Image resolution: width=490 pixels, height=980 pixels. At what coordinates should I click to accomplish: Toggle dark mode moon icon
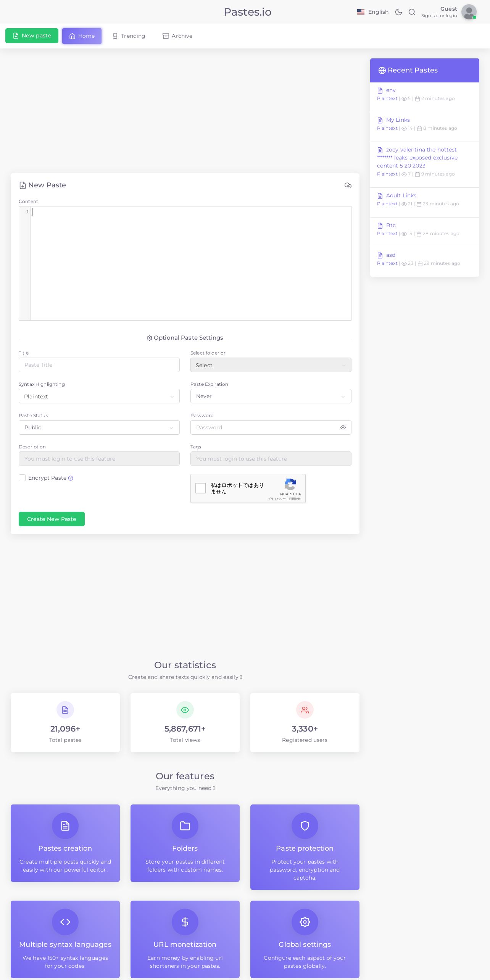398,12
